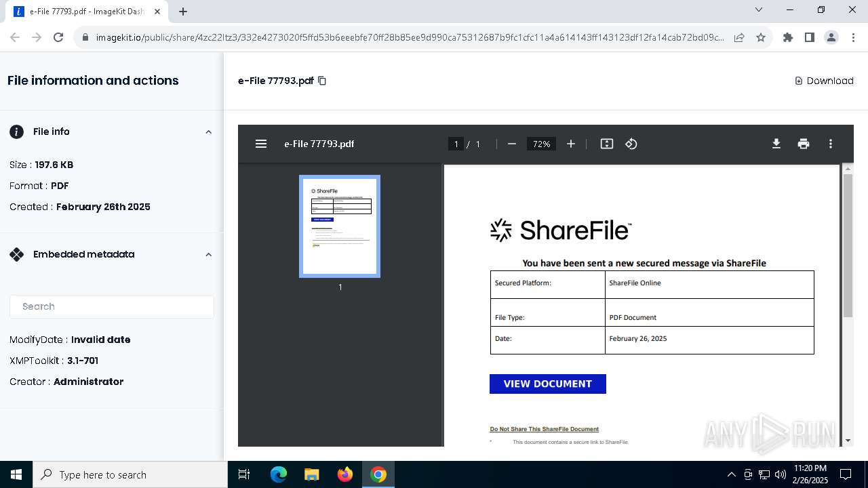Rotate the PDF counterclockwise
868x488 pixels.
pyautogui.click(x=631, y=144)
